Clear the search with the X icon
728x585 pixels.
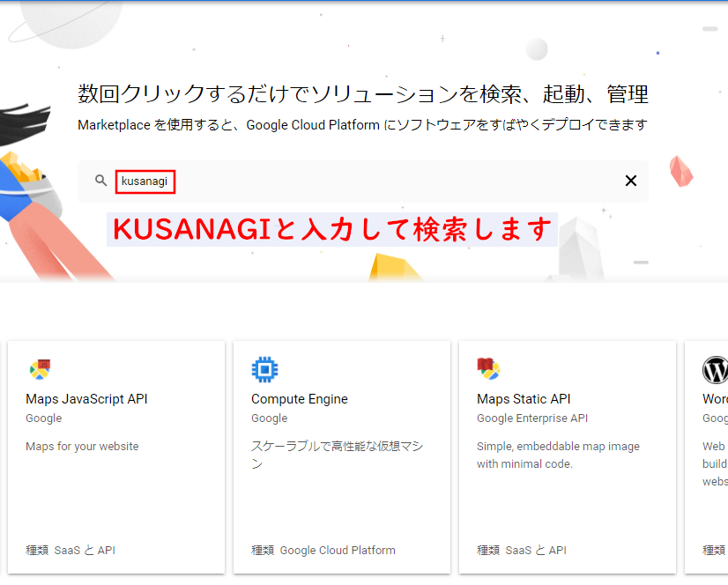[x=630, y=181]
